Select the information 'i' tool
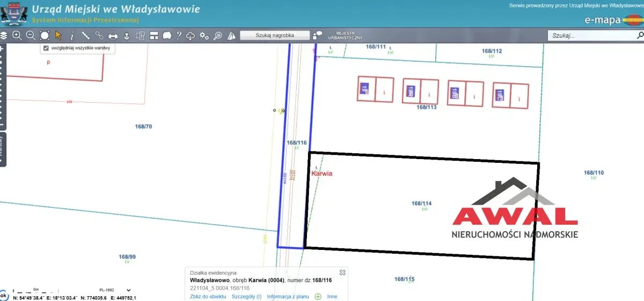644x301 pixels. click(x=72, y=35)
